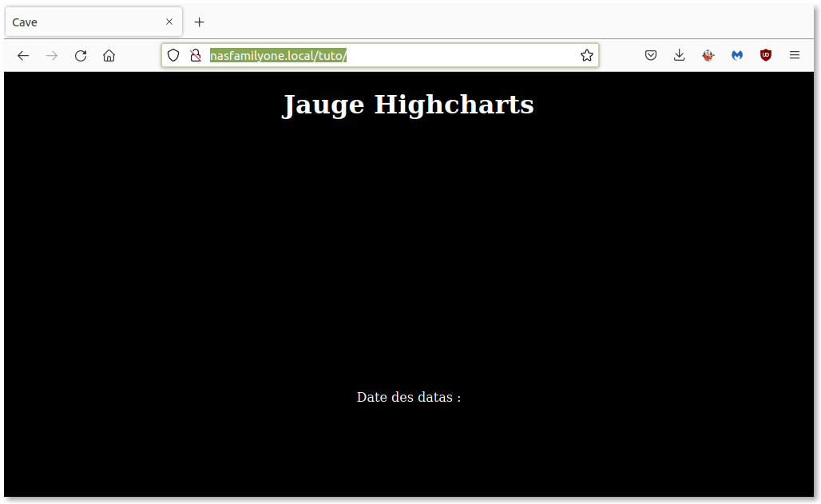Go back to the previous page

click(23, 56)
